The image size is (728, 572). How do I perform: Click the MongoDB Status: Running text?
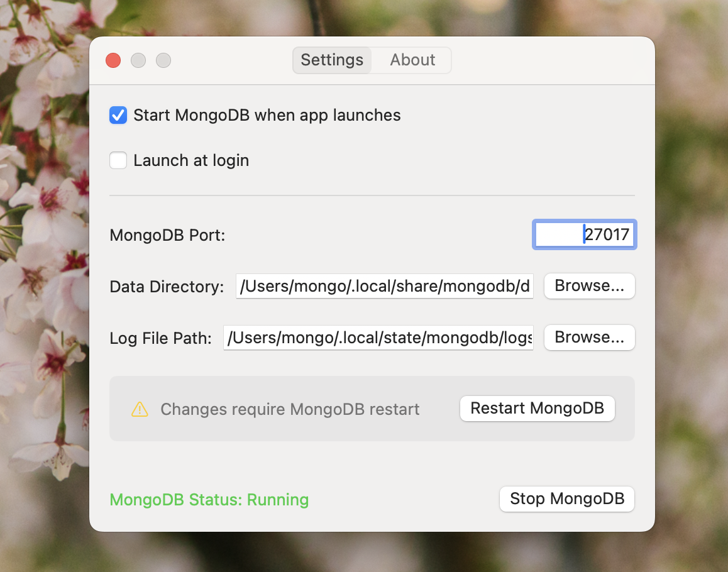pyautogui.click(x=209, y=500)
